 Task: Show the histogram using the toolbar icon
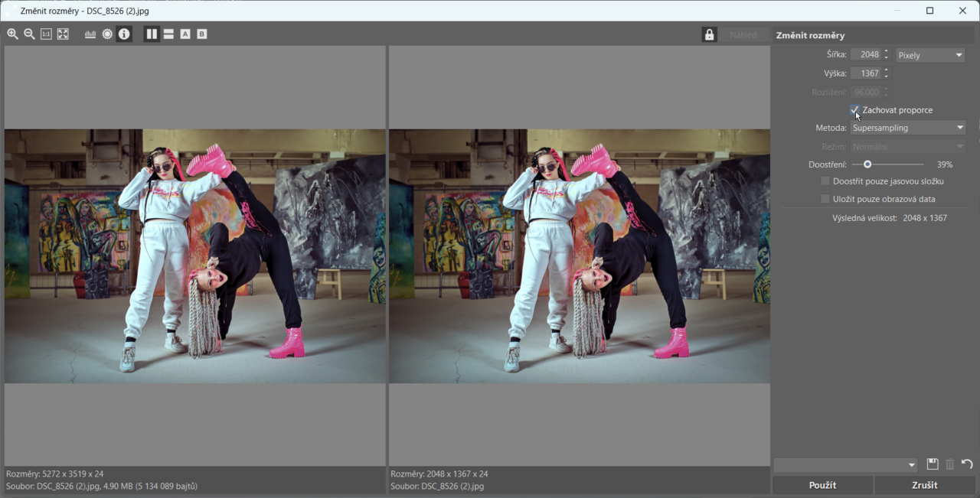tap(90, 34)
